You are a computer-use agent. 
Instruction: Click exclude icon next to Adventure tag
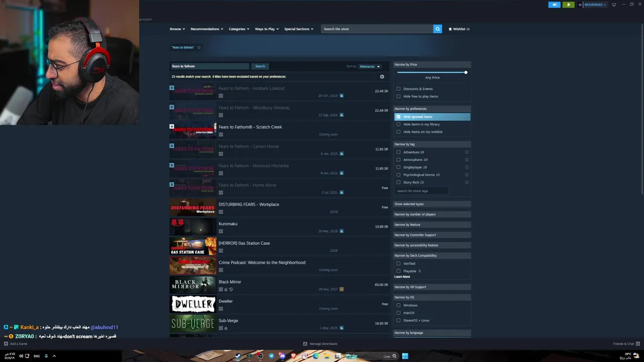(x=467, y=152)
